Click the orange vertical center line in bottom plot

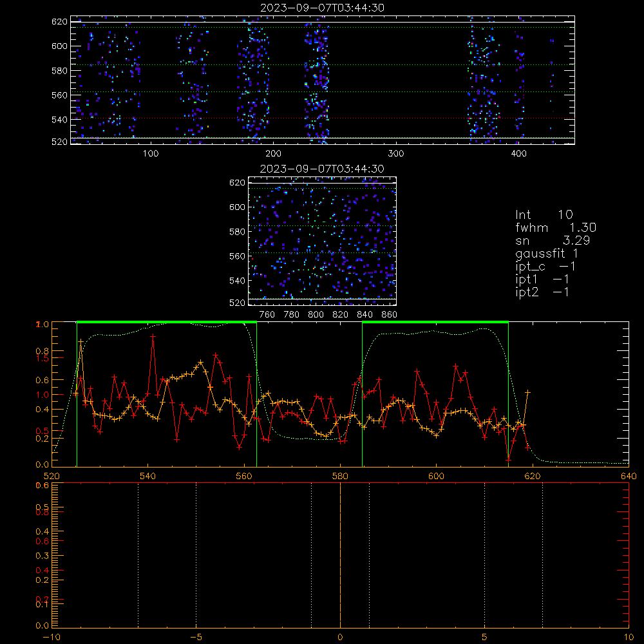340,554
